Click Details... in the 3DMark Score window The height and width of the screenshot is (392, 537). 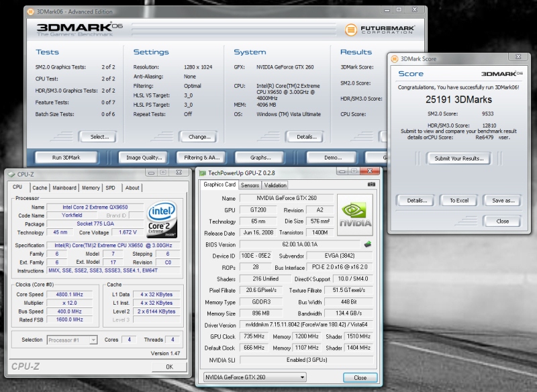pyautogui.click(x=415, y=201)
